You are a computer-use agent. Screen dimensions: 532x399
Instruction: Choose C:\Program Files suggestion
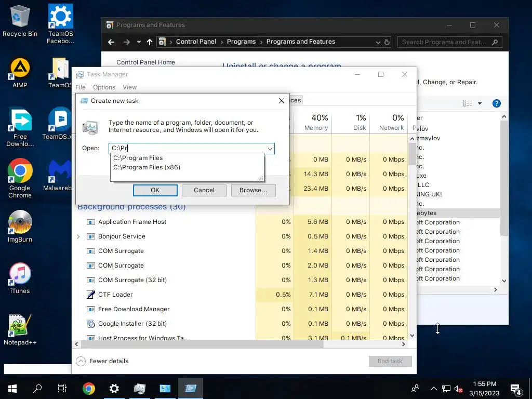point(187,158)
